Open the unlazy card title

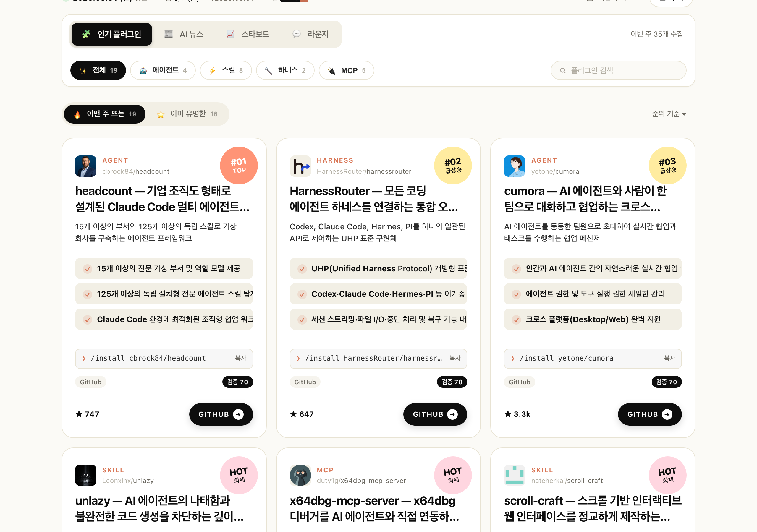160,508
